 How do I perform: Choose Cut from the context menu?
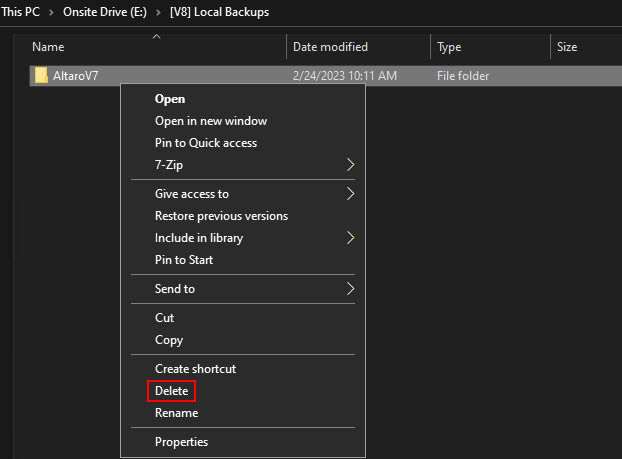(x=164, y=318)
